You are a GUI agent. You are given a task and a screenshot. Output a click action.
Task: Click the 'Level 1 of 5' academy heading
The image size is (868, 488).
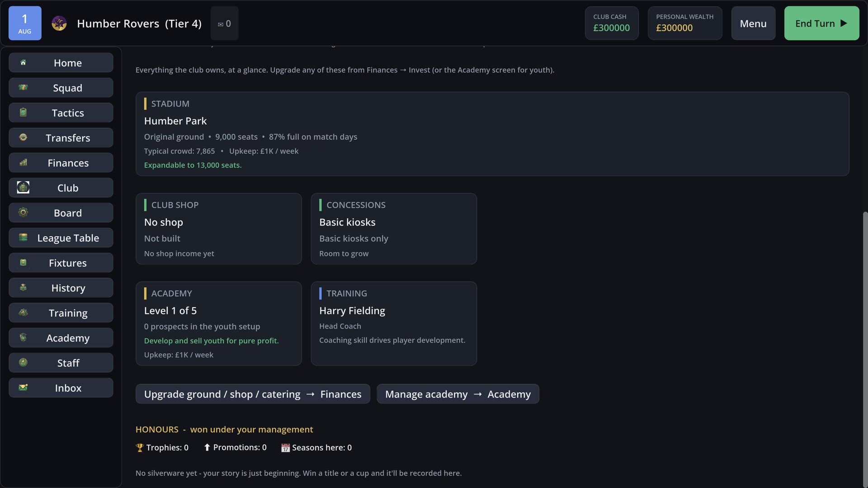pos(170,311)
